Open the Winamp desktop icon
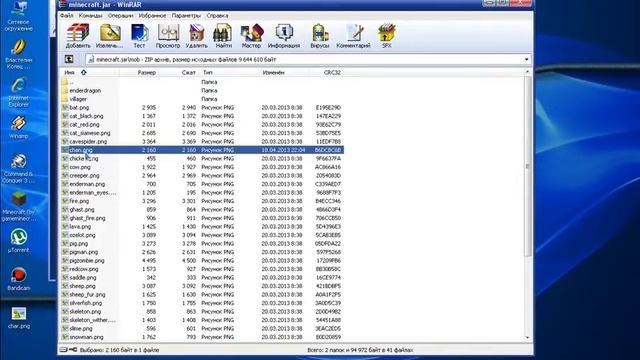The height and width of the screenshot is (360, 640). pos(18,127)
